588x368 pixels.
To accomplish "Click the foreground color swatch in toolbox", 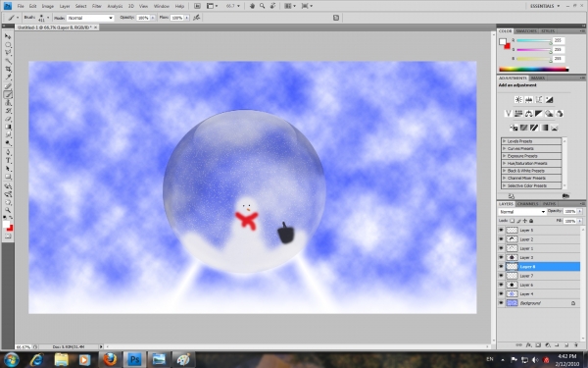I will click(x=6, y=225).
